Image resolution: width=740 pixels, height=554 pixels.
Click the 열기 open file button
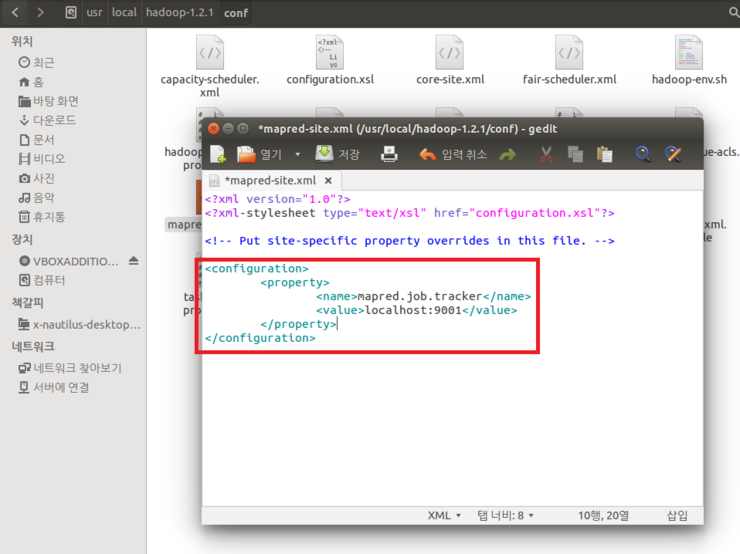pyautogui.click(x=259, y=154)
